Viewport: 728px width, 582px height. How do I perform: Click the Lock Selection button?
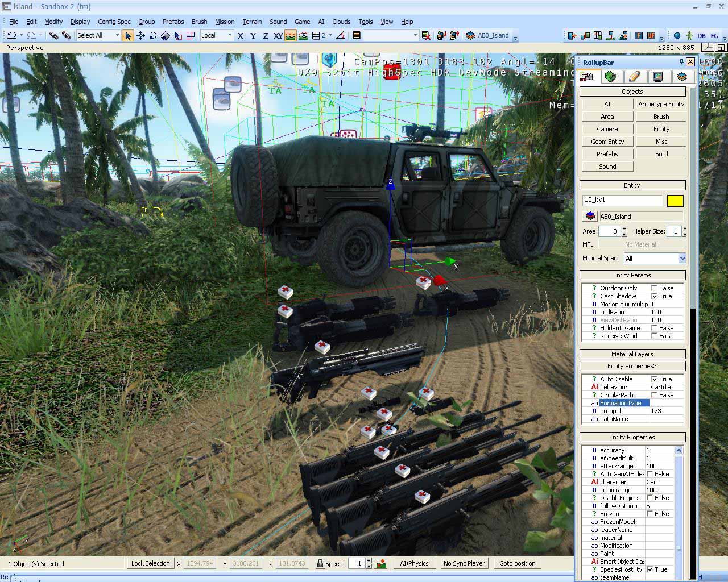tap(150, 563)
